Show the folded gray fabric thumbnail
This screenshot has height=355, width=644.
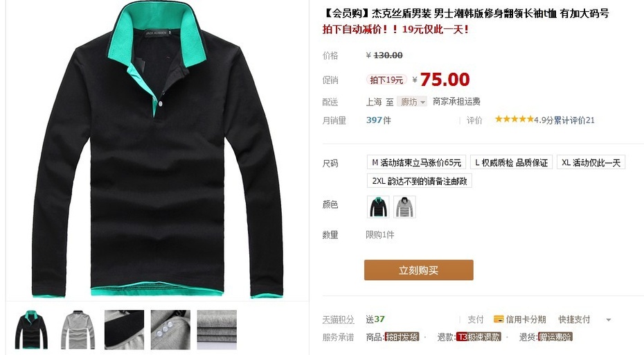[x=217, y=330]
